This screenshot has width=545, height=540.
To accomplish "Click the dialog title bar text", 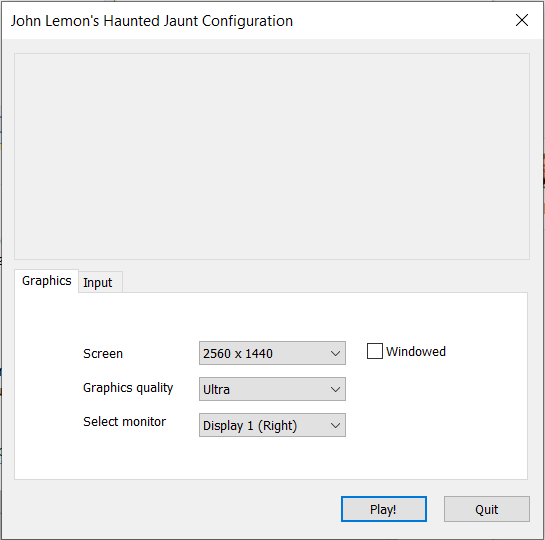I will click(152, 21).
